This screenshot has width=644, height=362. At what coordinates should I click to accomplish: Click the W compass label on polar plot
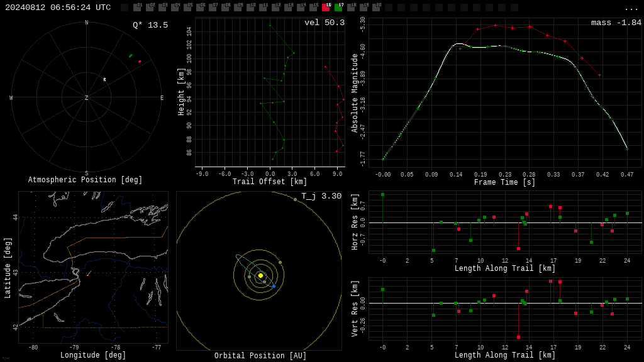point(11,97)
